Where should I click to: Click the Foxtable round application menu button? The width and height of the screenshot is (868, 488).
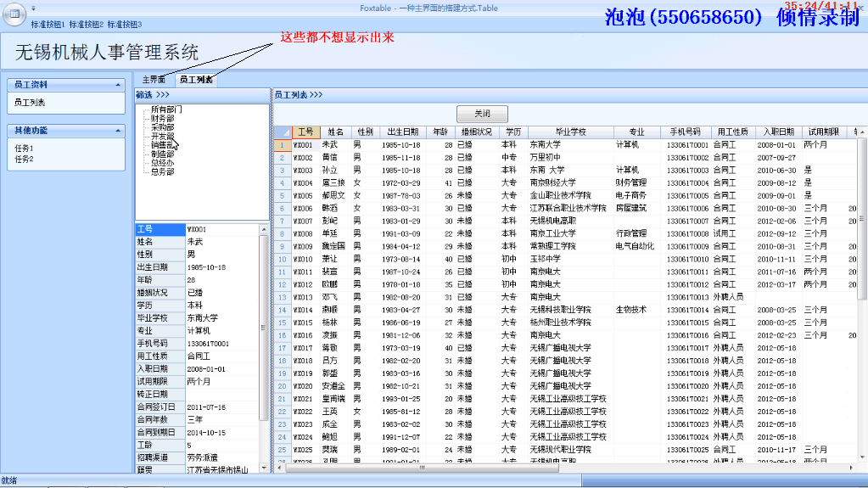(x=13, y=12)
